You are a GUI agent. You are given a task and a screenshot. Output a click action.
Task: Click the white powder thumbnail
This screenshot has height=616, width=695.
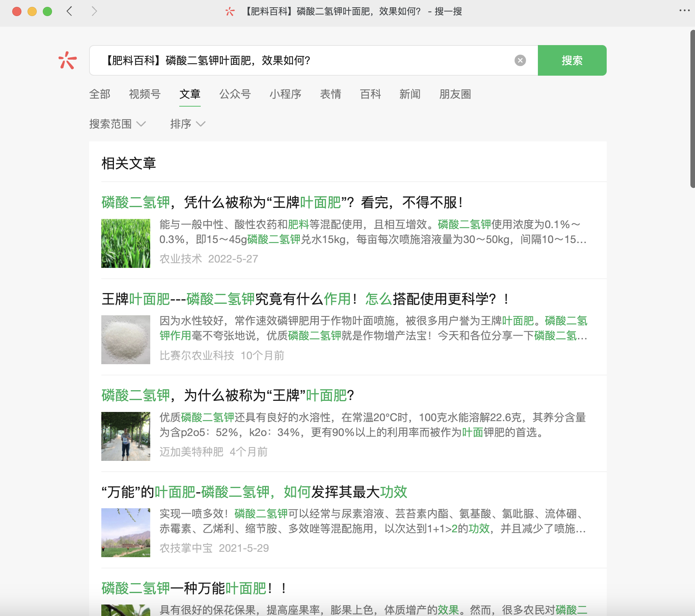pyautogui.click(x=126, y=340)
